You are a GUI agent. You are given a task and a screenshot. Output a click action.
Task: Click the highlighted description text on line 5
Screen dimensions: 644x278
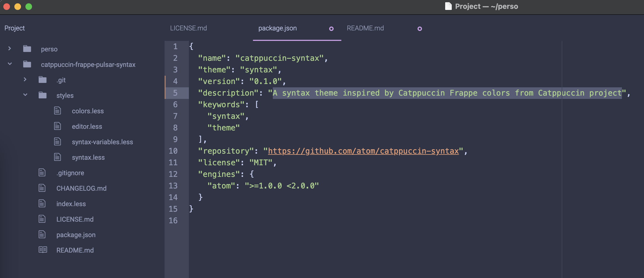(x=447, y=93)
